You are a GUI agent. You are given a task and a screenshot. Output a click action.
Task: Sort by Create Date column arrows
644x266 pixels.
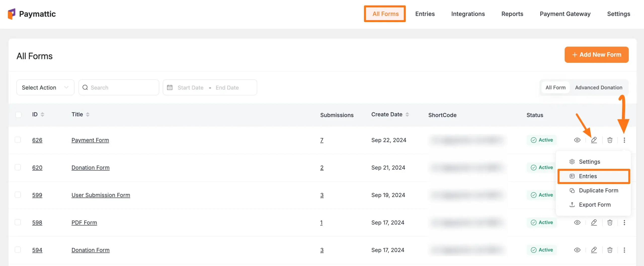(x=407, y=115)
